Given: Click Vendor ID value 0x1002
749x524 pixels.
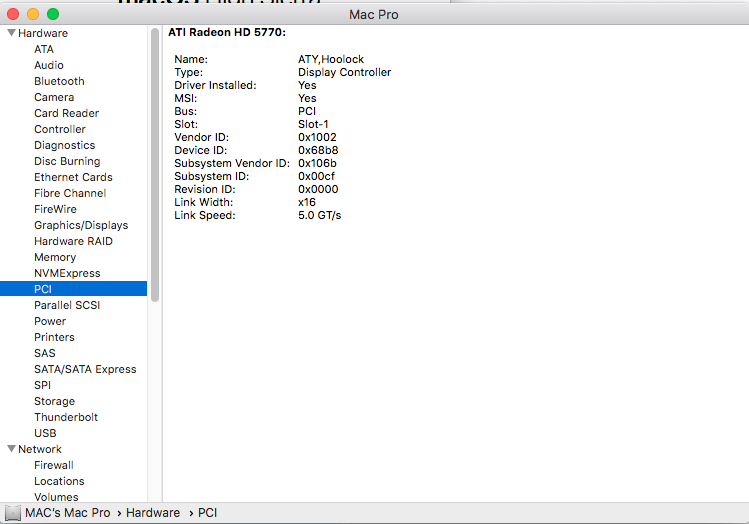Looking at the screenshot, I should 317,137.
